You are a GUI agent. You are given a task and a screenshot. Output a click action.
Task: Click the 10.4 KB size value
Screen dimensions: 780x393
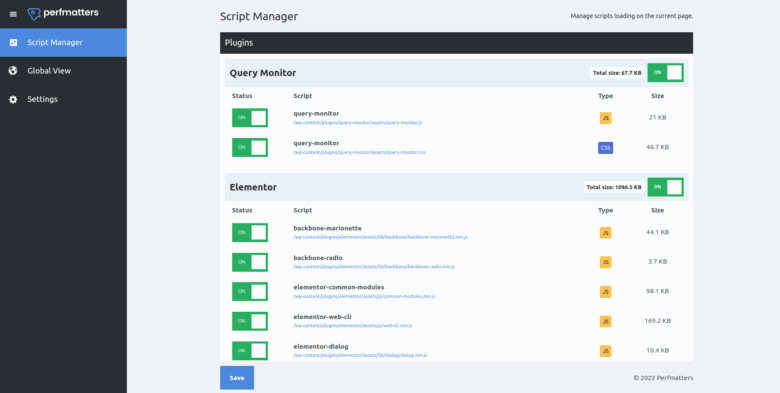pos(658,350)
